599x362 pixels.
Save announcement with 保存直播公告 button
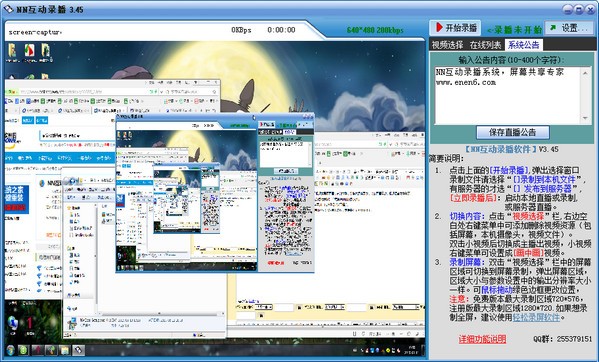tap(513, 133)
